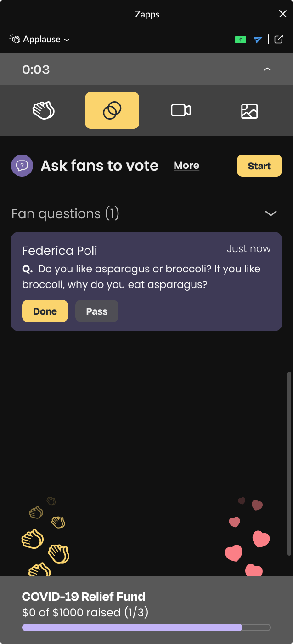The width and height of the screenshot is (293, 644).
Task: Open the Applause app dropdown
Action: click(39, 40)
